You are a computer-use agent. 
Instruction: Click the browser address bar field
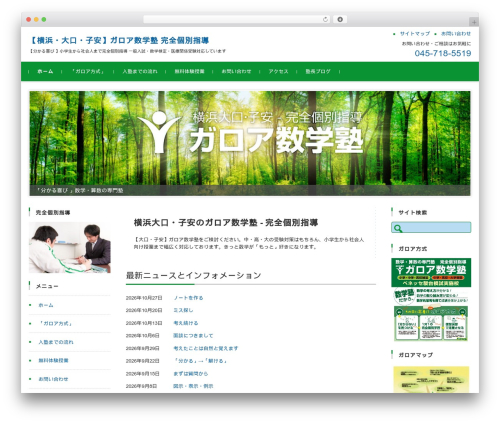click(x=236, y=20)
